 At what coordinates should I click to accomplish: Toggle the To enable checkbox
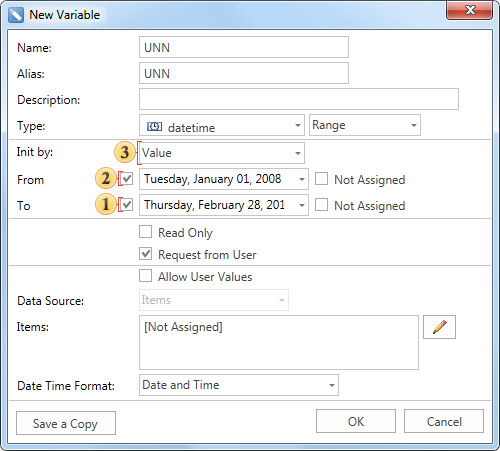click(127, 205)
